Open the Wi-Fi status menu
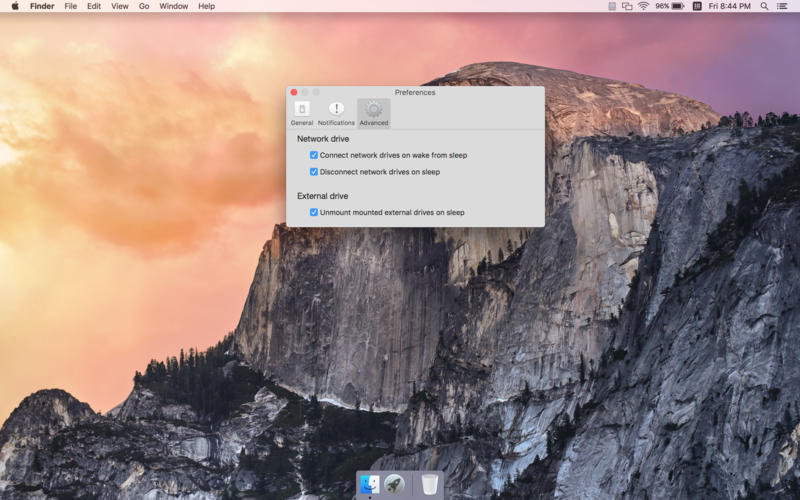 643,6
